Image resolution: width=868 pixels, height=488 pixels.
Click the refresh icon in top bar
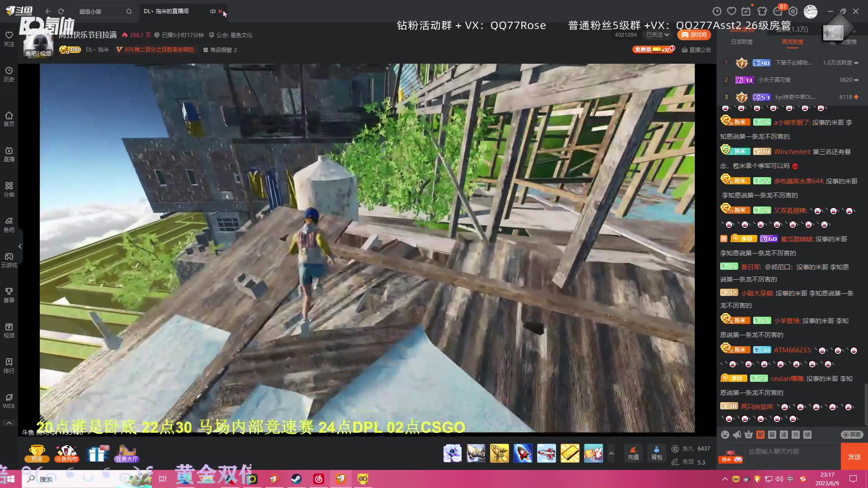coord(61,11)
